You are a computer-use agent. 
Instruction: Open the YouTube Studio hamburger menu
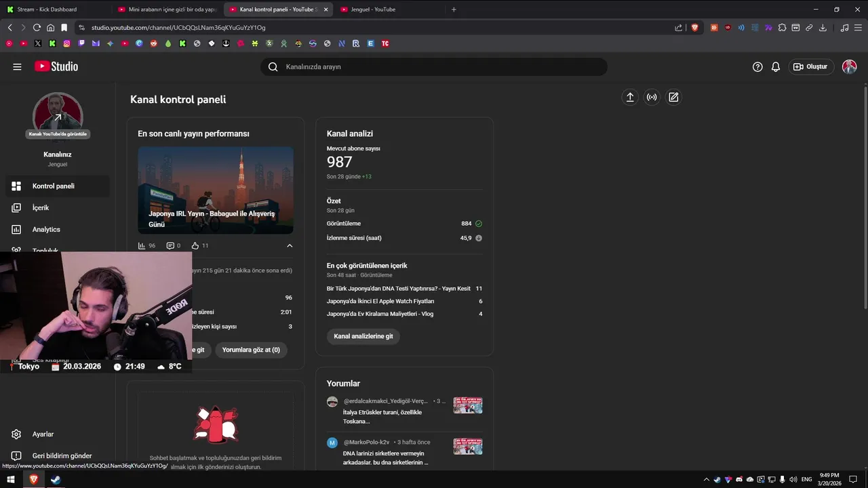[x=17, y=66]
